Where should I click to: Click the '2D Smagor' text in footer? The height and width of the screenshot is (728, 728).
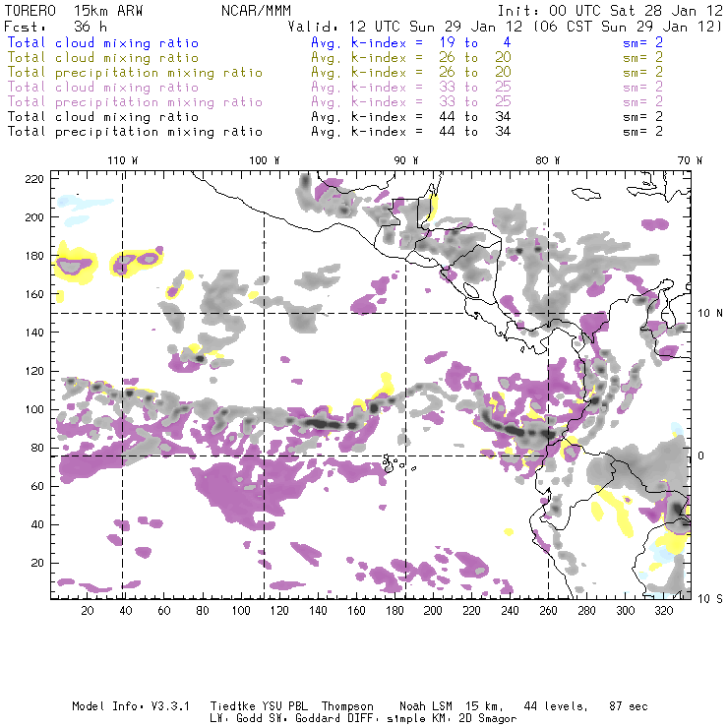coord(488,718)
